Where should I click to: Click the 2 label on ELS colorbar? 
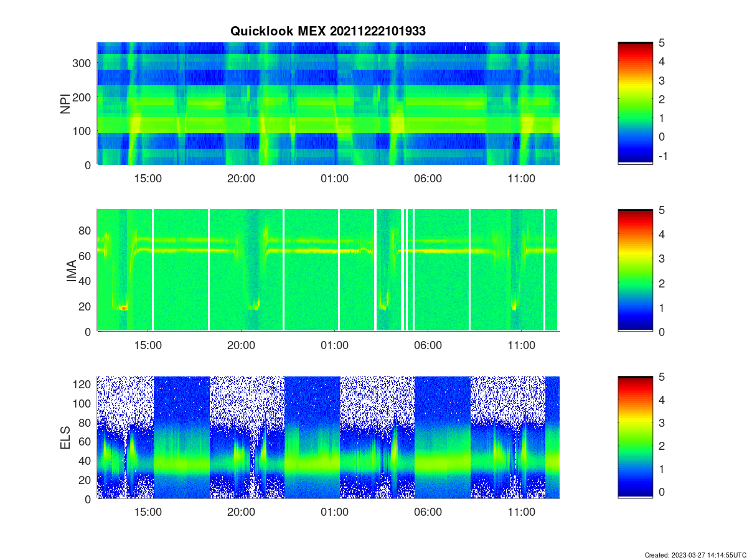662,446
